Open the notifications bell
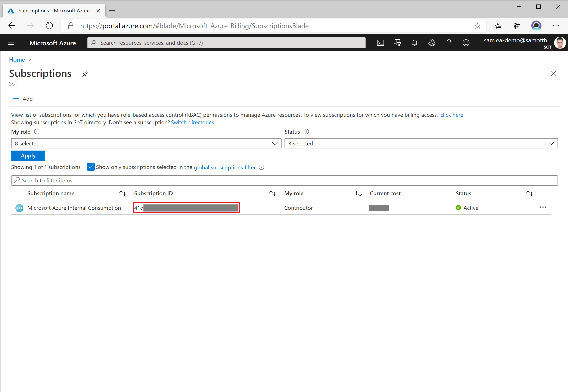Viewport: 568px width, 392px height. [415, 43]
